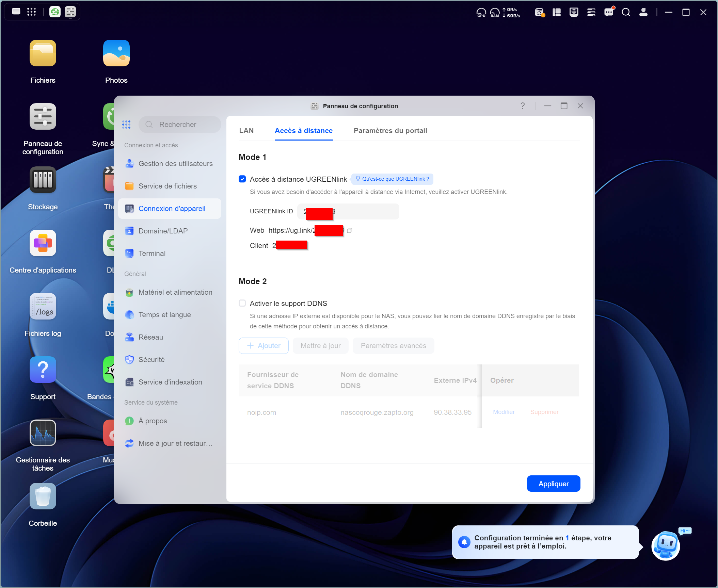Click Supprimer for the noip.com entry
The height and width of the screenshot is (588, 718).
tap(544, 412)
